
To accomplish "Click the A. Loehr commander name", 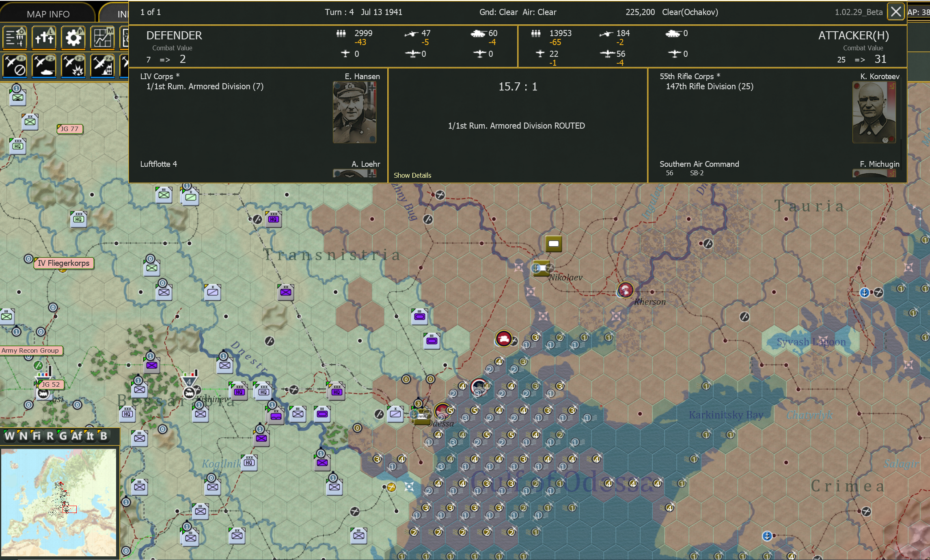I will coord(366,164).
